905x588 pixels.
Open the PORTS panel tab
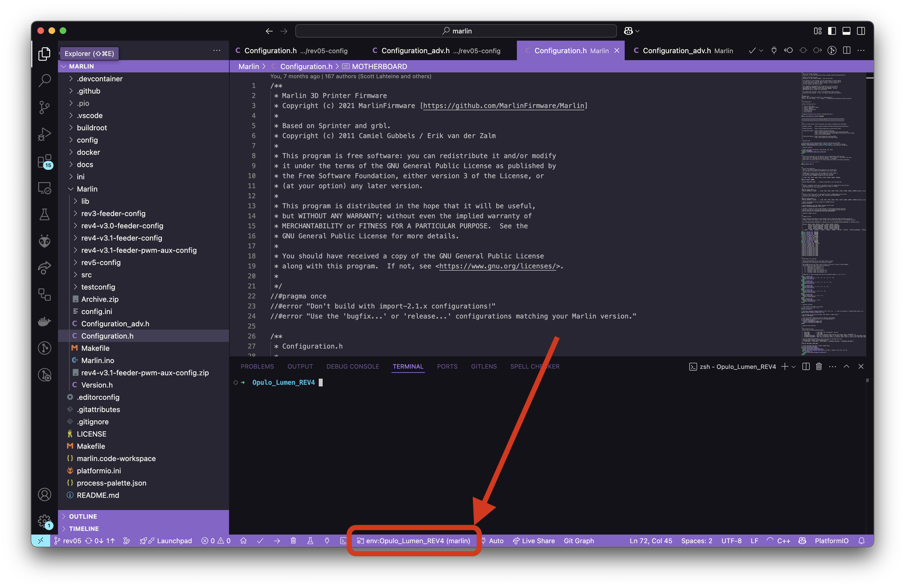tap(447, 367)
